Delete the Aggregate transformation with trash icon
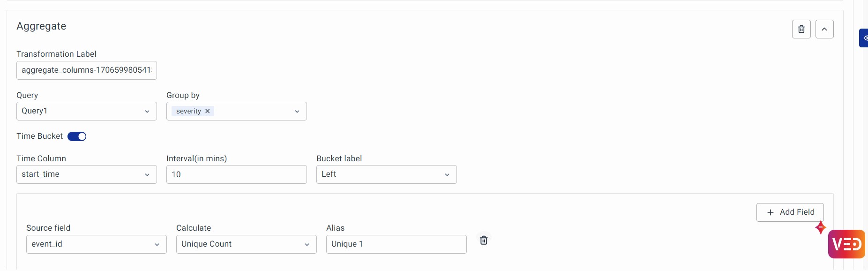868x271 pixels. [x=801, y=29]
